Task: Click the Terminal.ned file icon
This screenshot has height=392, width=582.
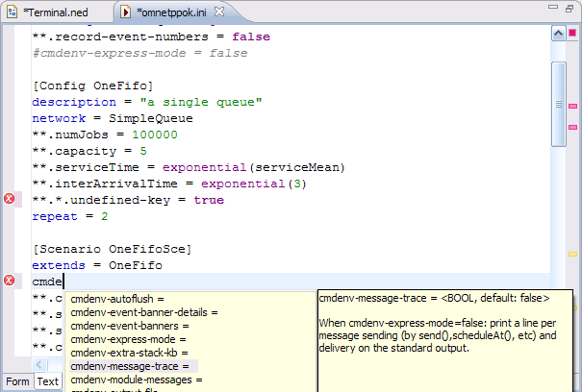Action: tap(12, 12)
